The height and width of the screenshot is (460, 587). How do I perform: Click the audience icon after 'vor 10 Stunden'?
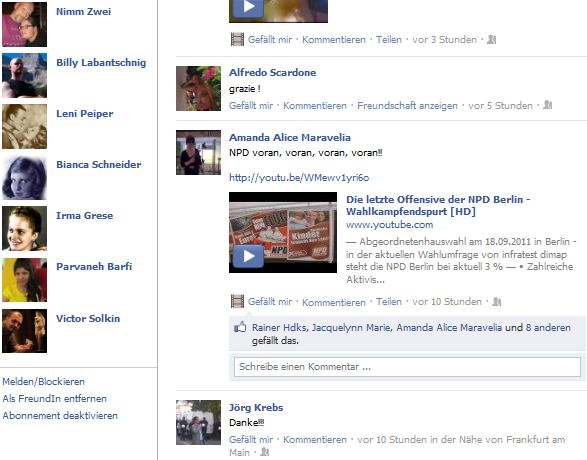(x=496, y=301)
